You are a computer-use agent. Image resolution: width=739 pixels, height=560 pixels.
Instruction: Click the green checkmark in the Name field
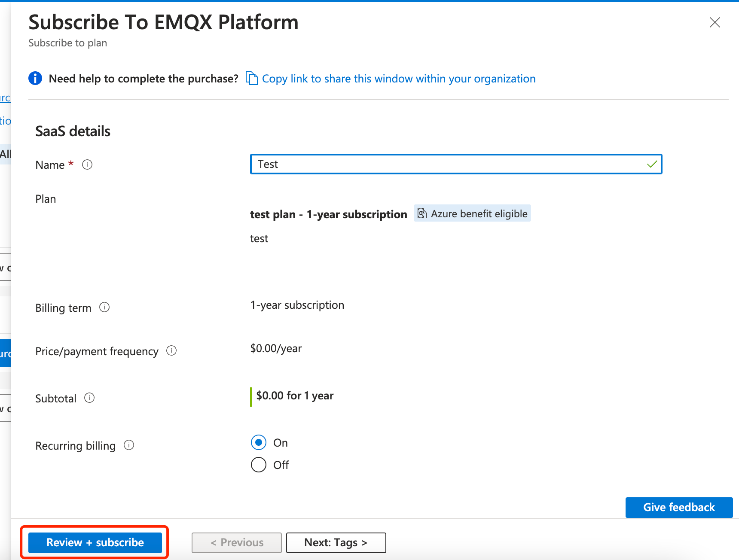click(x=652, y=164)
